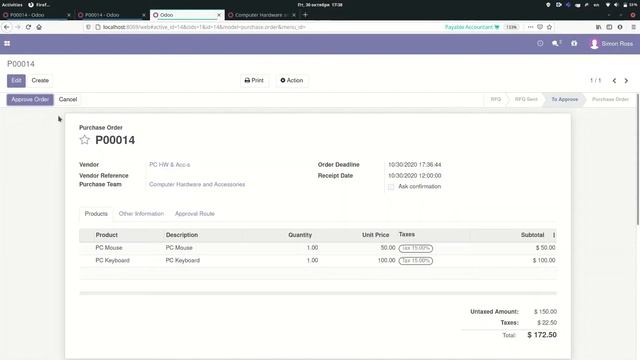Click the browser forward arrow

(x=18, y=27)
